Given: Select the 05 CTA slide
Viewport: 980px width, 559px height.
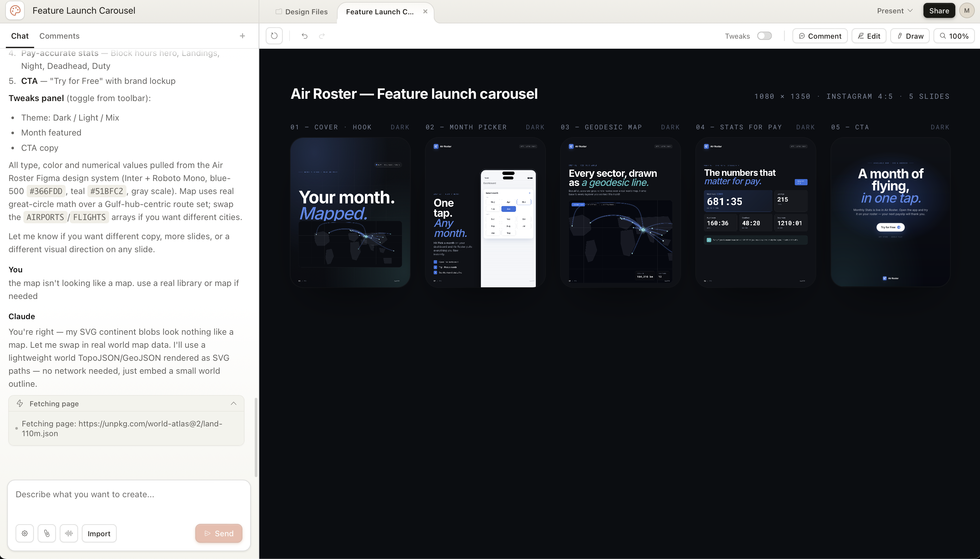Looking at the screenshot, I should (x=891, y=212).
